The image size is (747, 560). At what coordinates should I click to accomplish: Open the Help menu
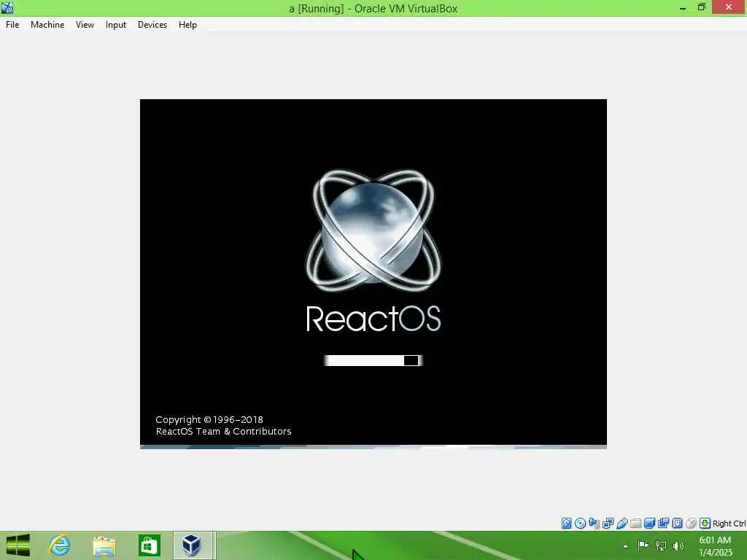tap(187, 25)
